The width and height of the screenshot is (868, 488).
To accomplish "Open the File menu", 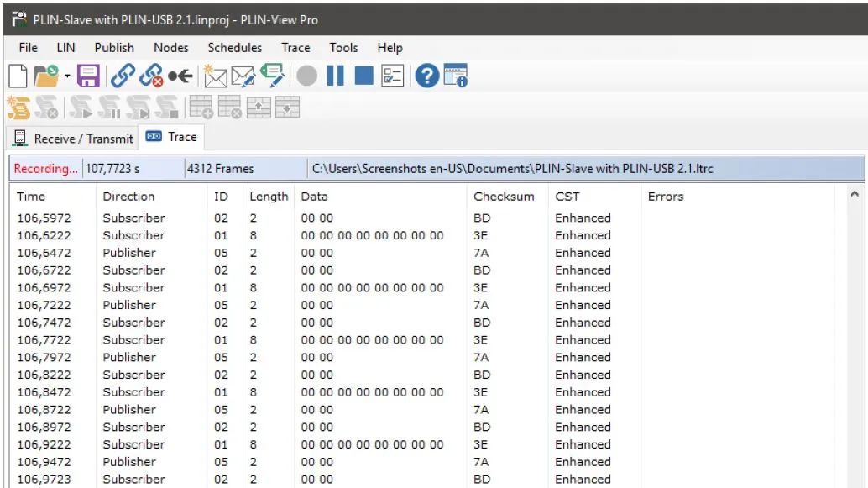I will [x=29, y=48].
